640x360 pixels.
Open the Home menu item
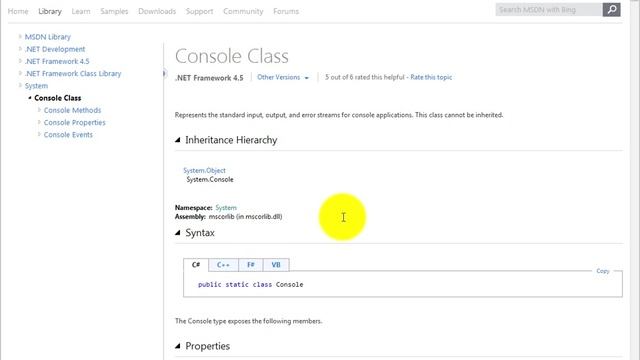click(x=18, y=11)
